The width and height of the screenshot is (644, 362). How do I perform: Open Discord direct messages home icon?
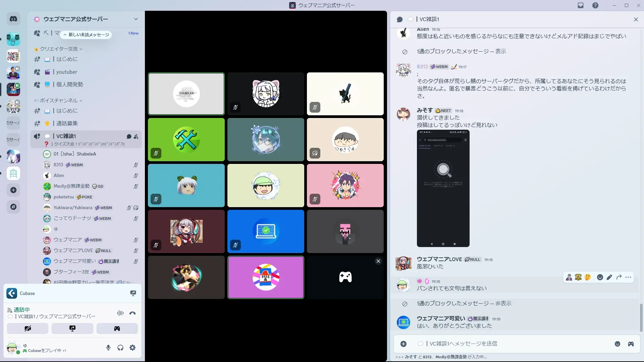[x=13, y=19]
